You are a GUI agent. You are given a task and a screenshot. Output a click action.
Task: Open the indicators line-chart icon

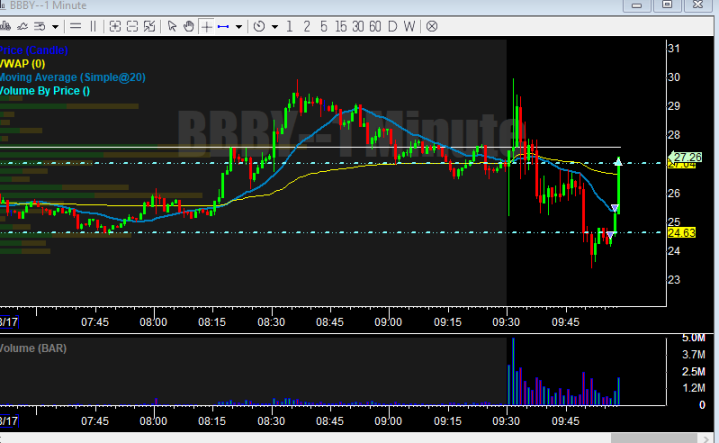click(22, 27)
